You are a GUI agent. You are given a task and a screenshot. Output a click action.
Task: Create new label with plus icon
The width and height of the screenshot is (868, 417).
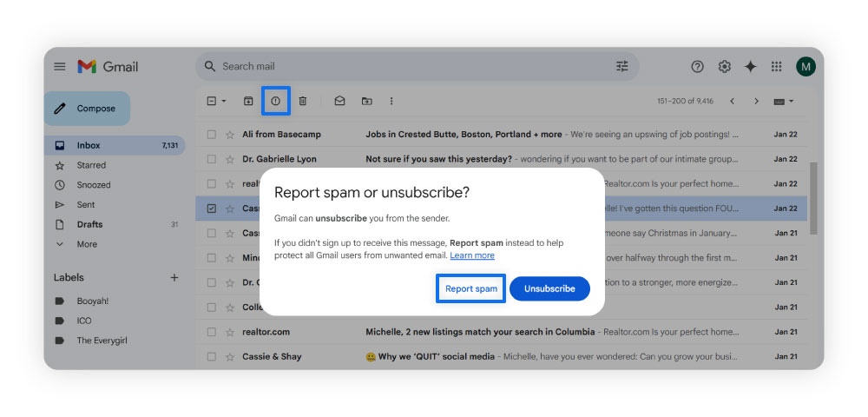[174, 277]
